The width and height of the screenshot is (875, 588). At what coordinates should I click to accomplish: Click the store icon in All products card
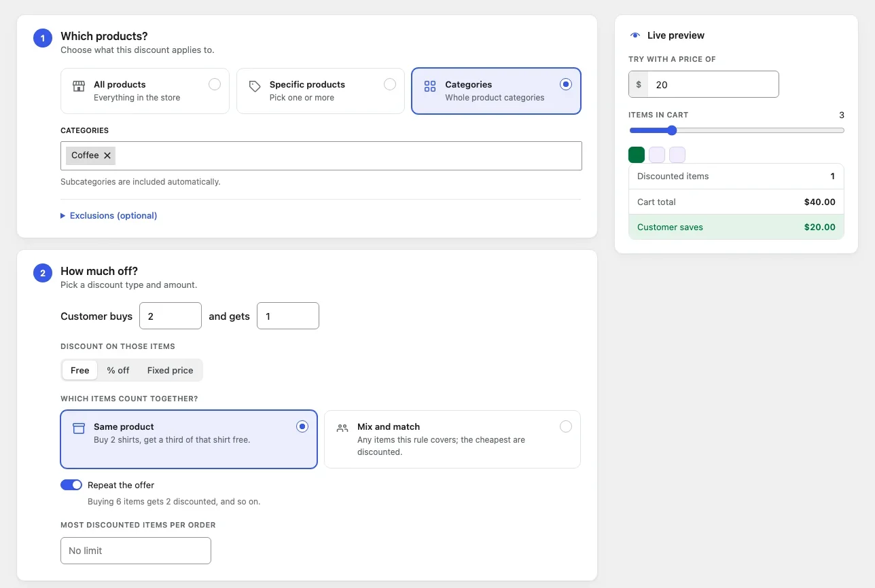pyautogui.click(x=79, y=86)
